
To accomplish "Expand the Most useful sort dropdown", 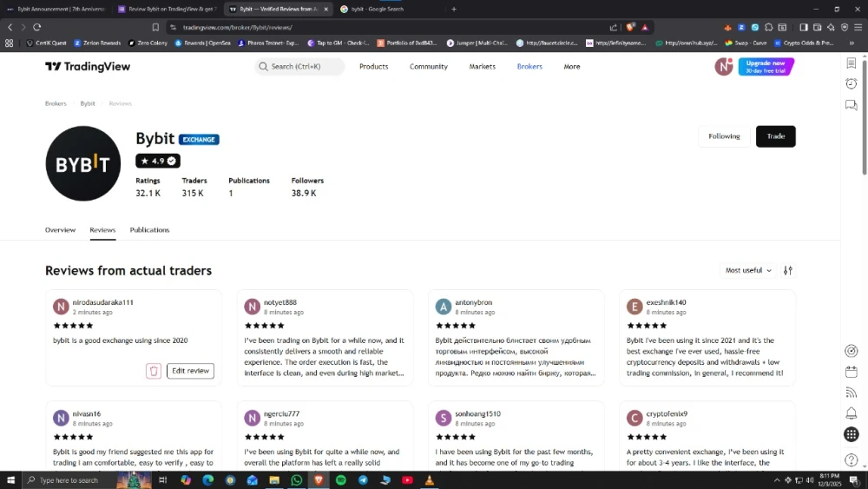I will [748, 271].
